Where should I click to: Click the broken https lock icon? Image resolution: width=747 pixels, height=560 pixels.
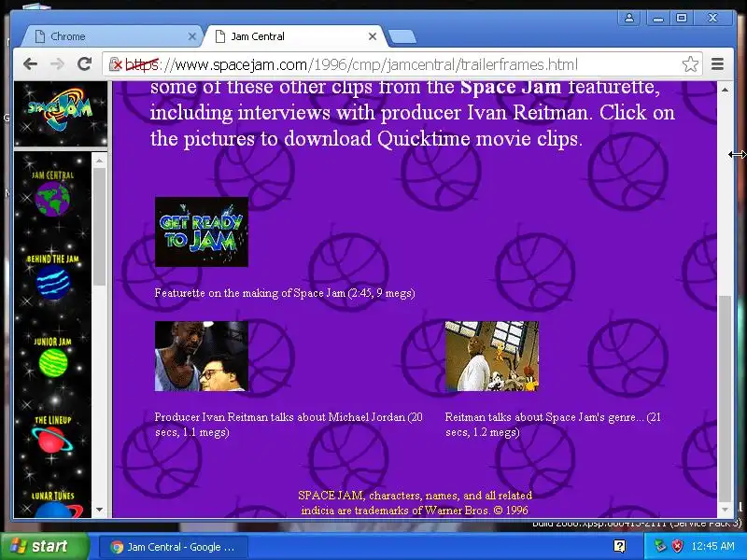[x=115, y=63]
